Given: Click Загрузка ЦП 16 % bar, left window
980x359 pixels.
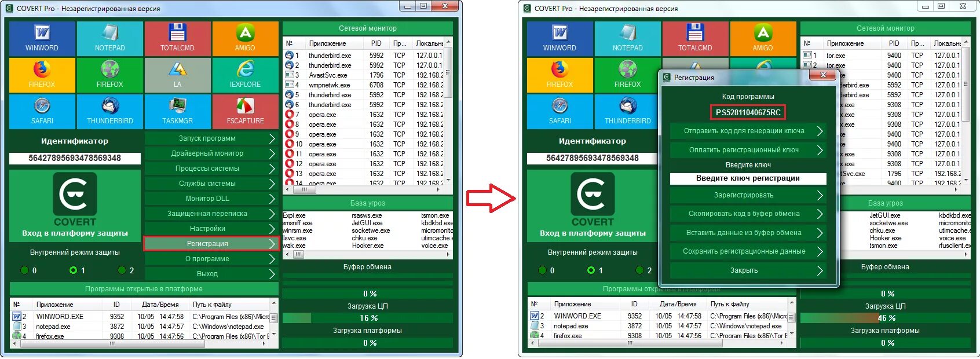Looking at the screenshot, I should pos(367,318).
